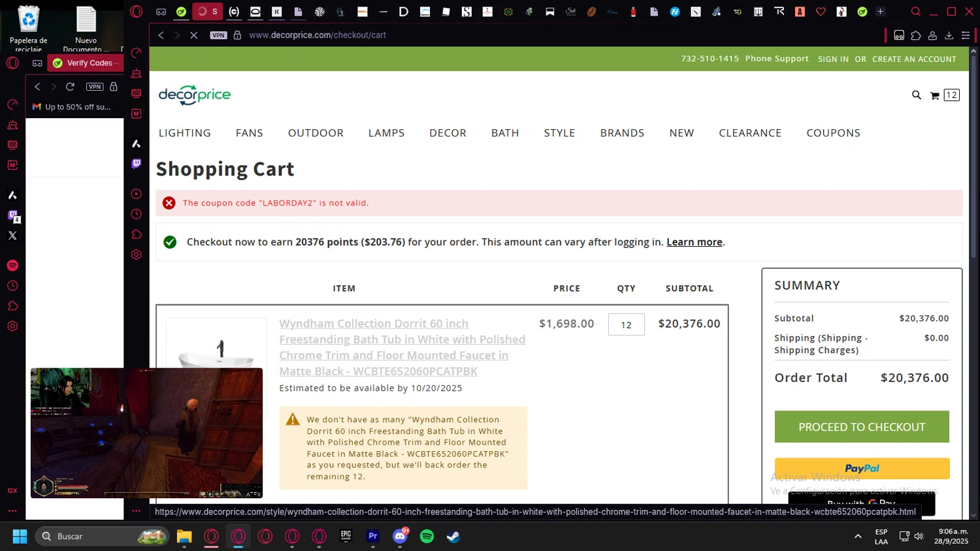Open Settings gear in left background window sidebar

click(12, 326)
